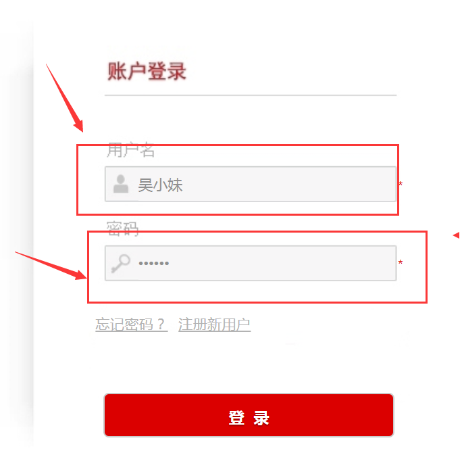
Task: Click the user silhouette icon in username field
Action: point(121,184)
